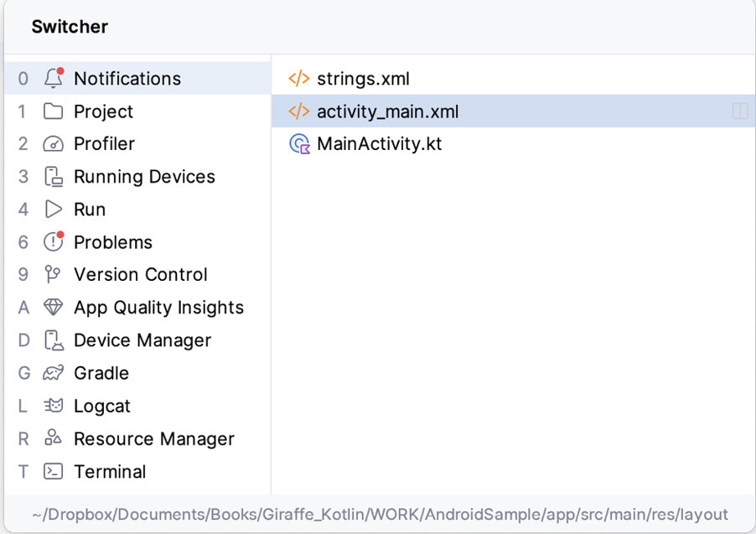The width and height of the screenshot is (756, 534).
Task: Click split-view icon beside activity_main.xml
Action: coord(739,111)
